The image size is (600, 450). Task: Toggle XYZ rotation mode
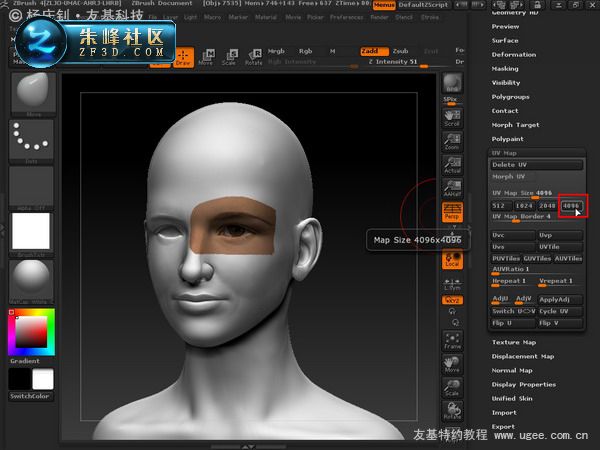452,300
